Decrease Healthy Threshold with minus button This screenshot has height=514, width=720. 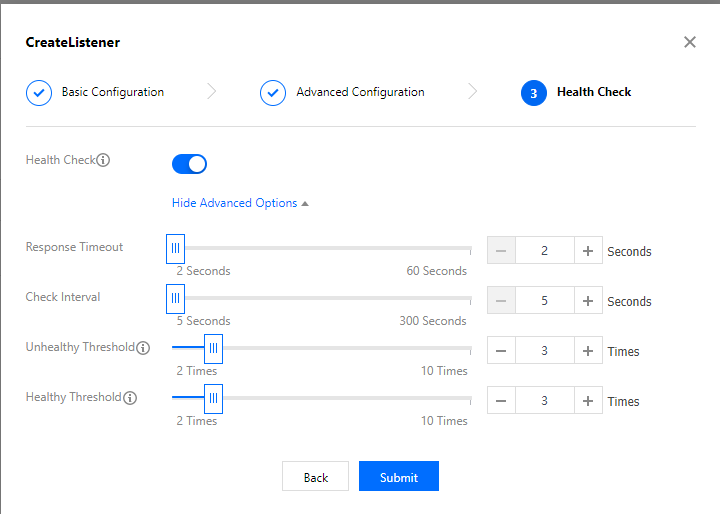tap(501, 401)
